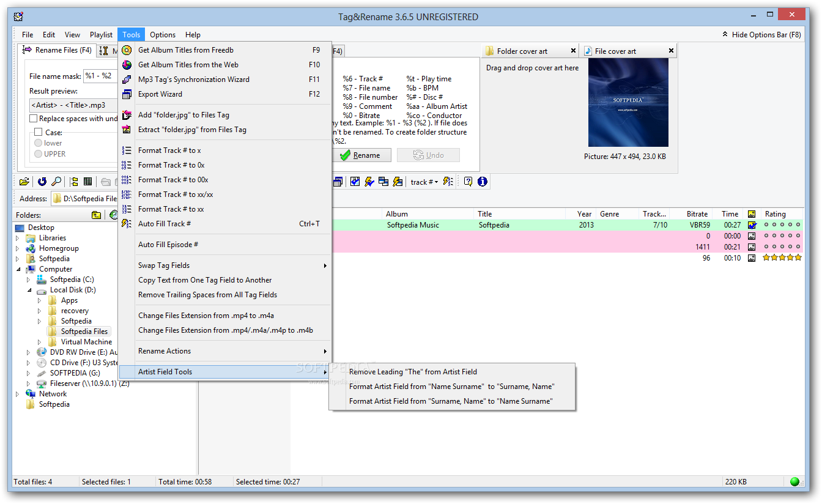
Task: Click Get Album Titles from Freedb disc icon
Action: (127, 50)
